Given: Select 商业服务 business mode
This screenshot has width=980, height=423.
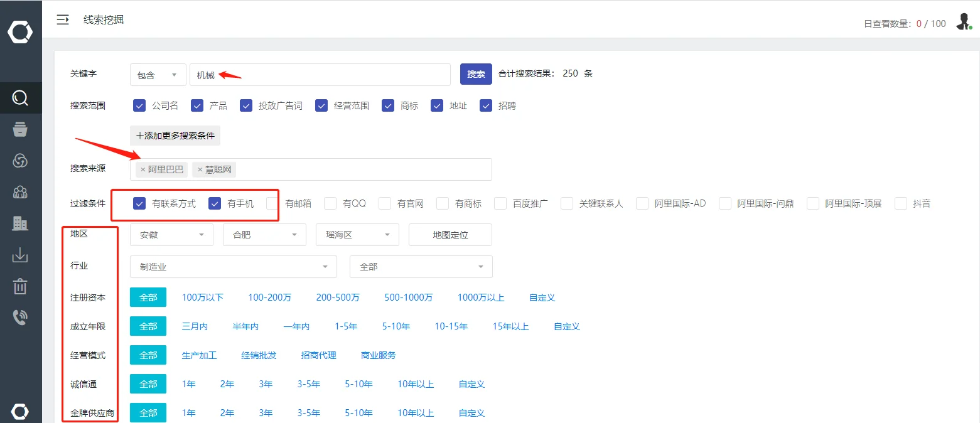Looking at the screenshot, I should pyautogui.click(x=379, y=355).
